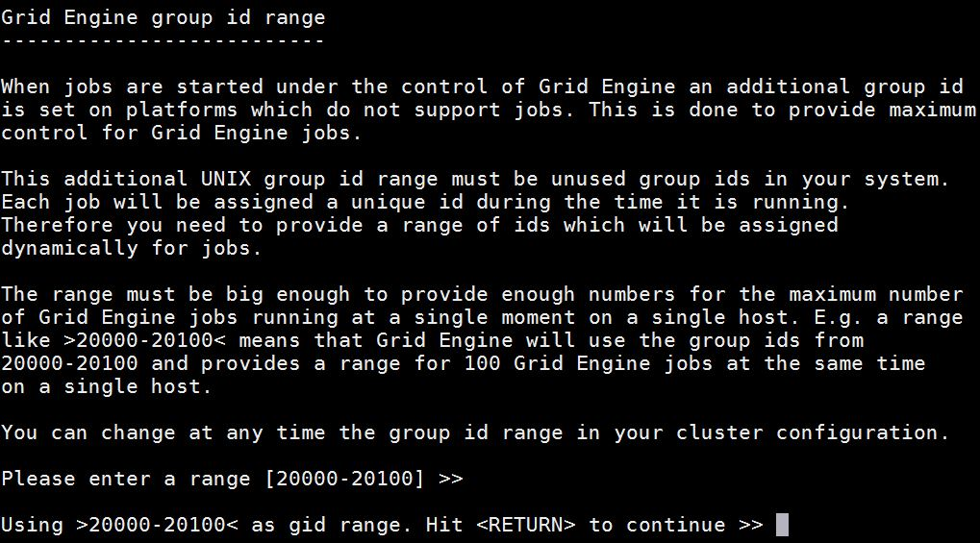Viewport: 980px width, 543px height.
Task: Click line starting "20000-20100 and provides a range"
Action: pyautogui.click(x=464, y=363)
